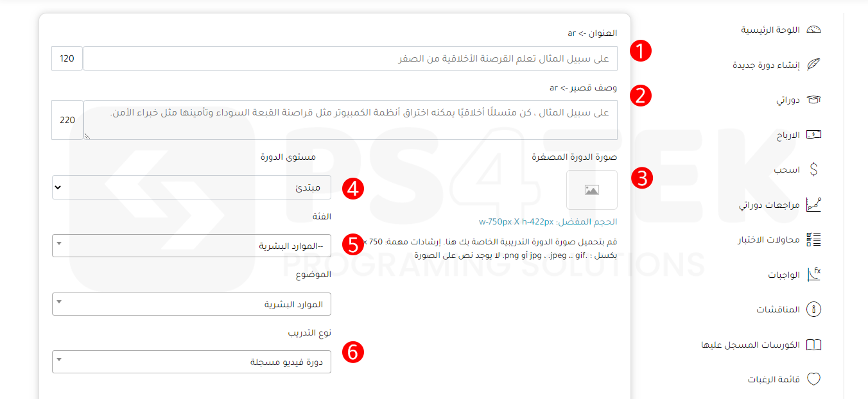Click the graduation cap icon for my courses
The height and width of the screenshot is (399, 868).
813,100
